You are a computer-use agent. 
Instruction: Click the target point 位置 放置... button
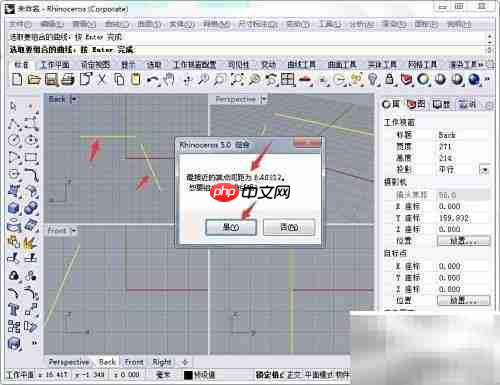click(463, 300)
